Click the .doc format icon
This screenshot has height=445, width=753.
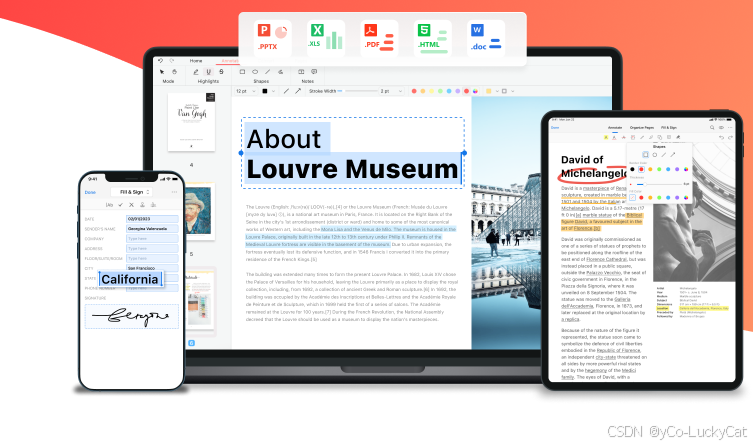click(x=486, y=38)
